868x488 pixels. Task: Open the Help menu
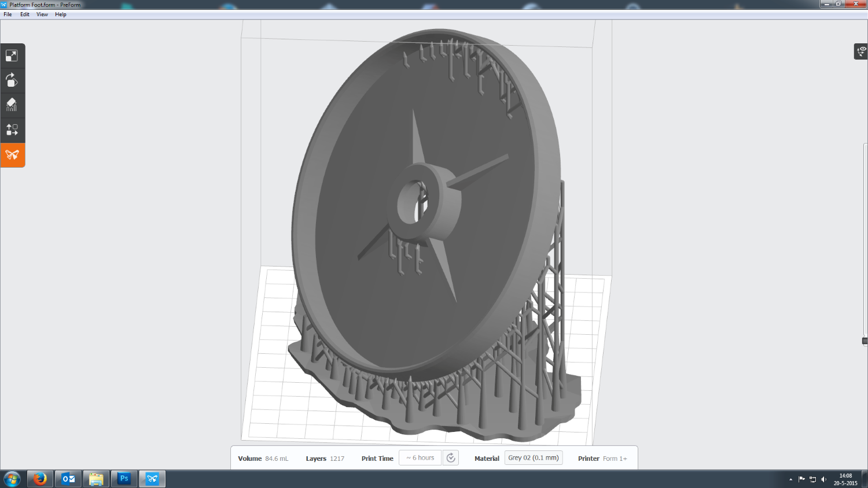click(x=61, y=14)
